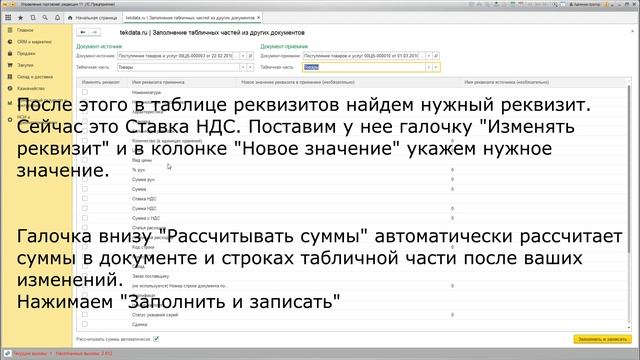Toggle Рассчитывать суммы автоматически checkbox
640x360 pixels.
pyautogui.click(x=156, y=339)
